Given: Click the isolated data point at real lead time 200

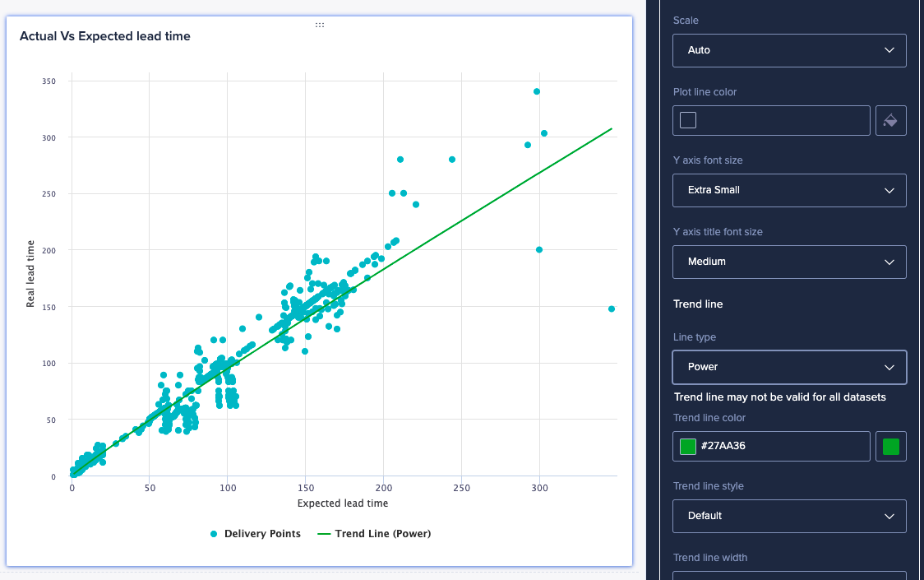Looking at the screenshot, I should 539,250.
